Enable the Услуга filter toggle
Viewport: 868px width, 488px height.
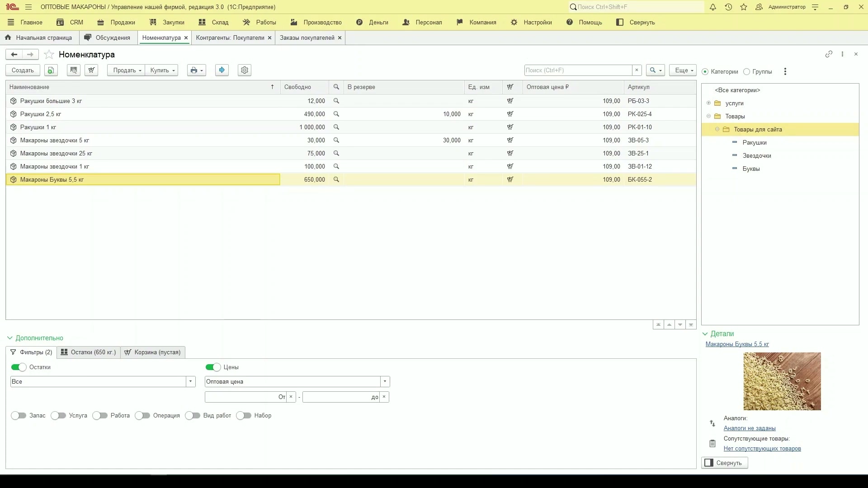tap(58, 416)
